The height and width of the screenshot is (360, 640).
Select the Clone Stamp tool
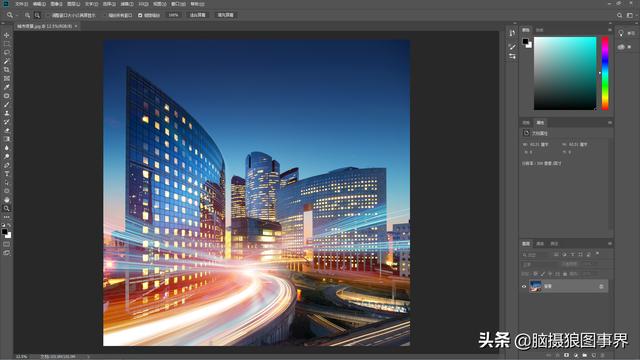point(7,113)
